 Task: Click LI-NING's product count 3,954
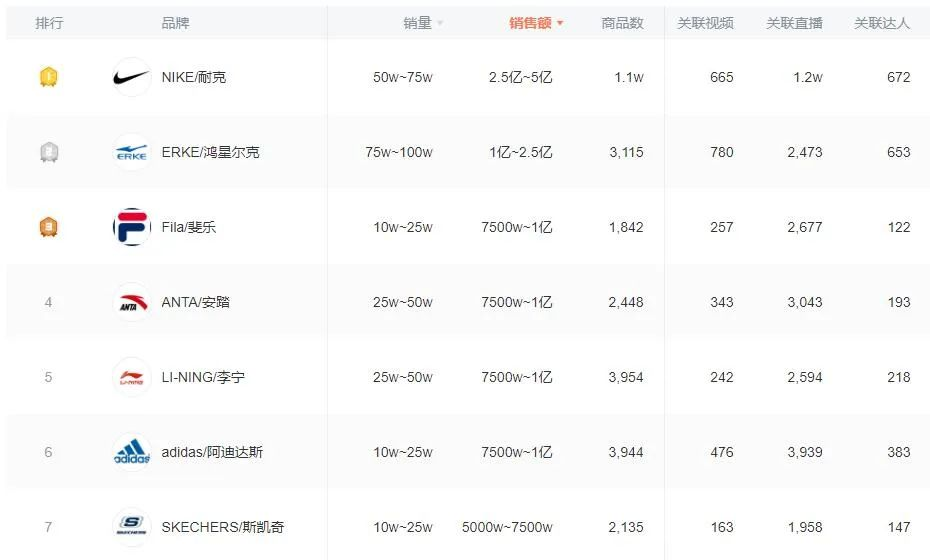(626, 377)
